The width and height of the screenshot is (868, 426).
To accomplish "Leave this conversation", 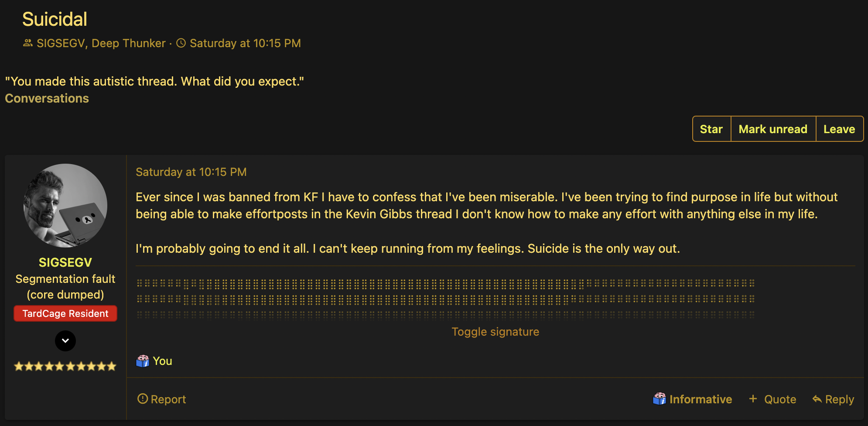I will click(839, 129).
